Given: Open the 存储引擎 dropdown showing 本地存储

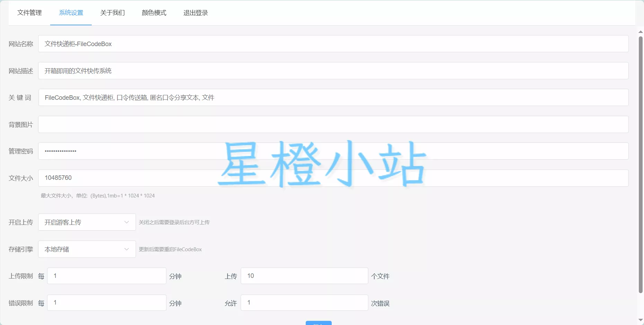Looking at the screenshot, I should click(87, 249).
